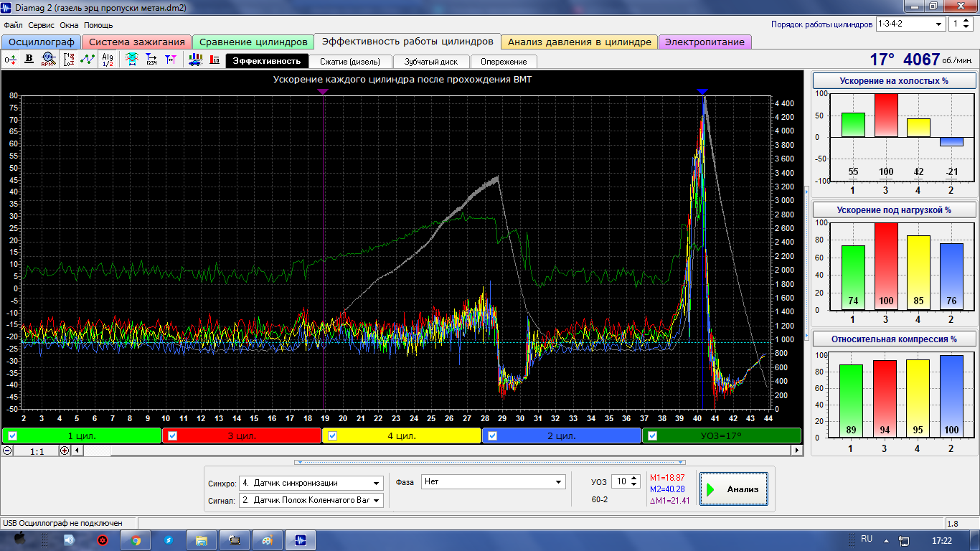
Task: Decrease the УОЗ stepper value
Action: [634, 485]
